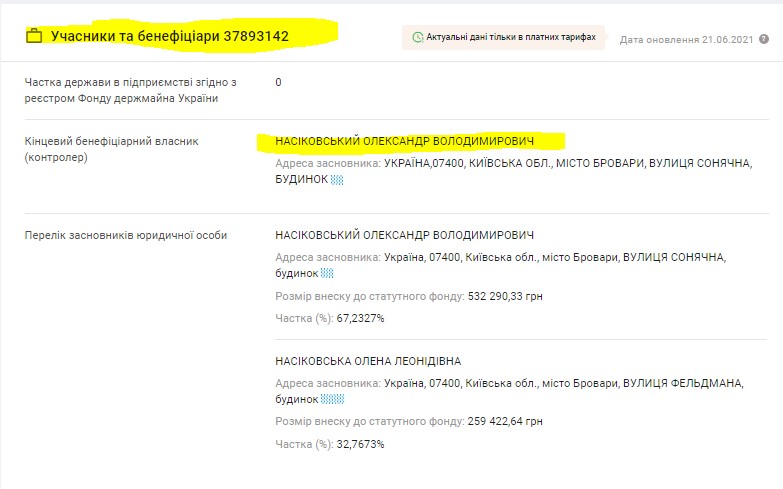Click the state share value '0'

[278, 82]
